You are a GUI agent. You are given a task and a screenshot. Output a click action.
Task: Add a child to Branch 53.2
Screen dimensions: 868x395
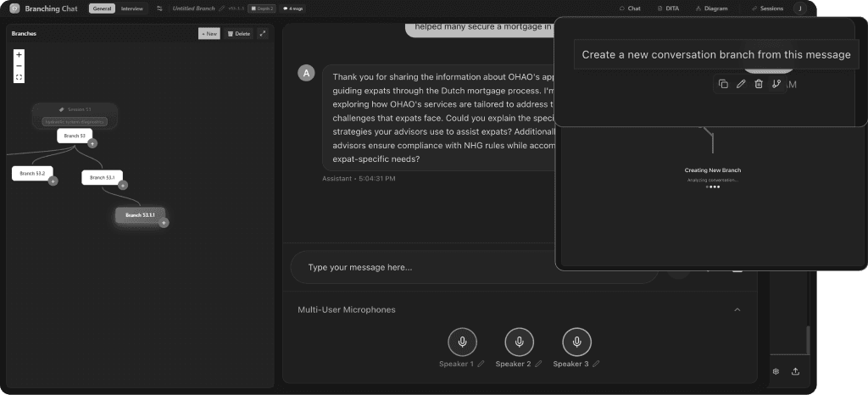[53, 181]
